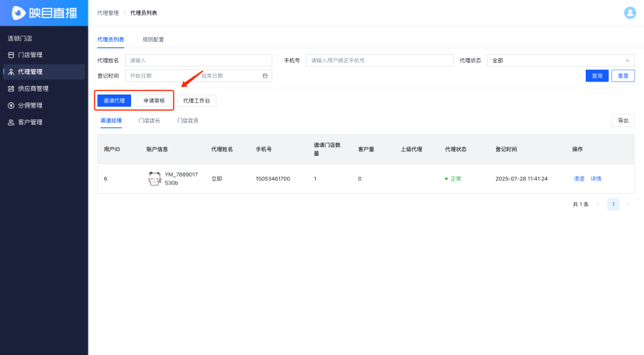Go to previous page arrow

[598, 205]
